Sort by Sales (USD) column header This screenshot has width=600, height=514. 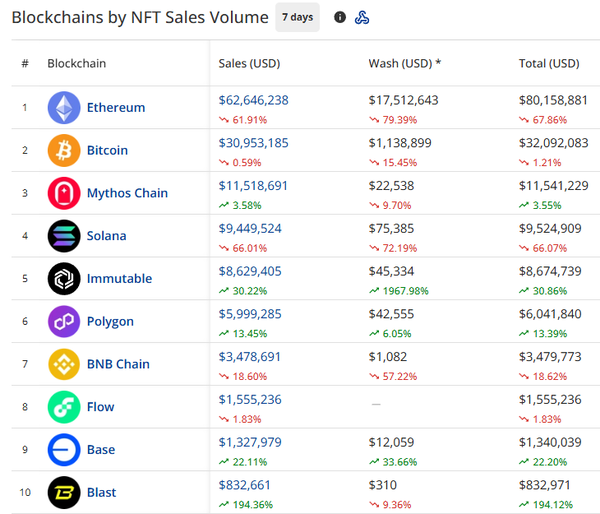[249, 64]
